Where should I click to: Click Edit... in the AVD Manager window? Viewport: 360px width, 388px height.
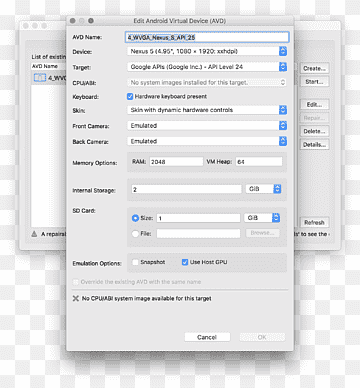pyautogui.click(x=314, y=105)
